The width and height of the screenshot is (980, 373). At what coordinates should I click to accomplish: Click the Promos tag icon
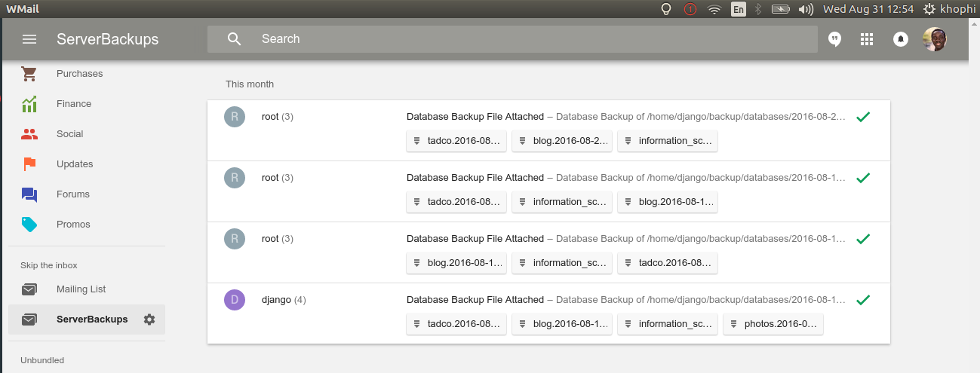point(29,225)
